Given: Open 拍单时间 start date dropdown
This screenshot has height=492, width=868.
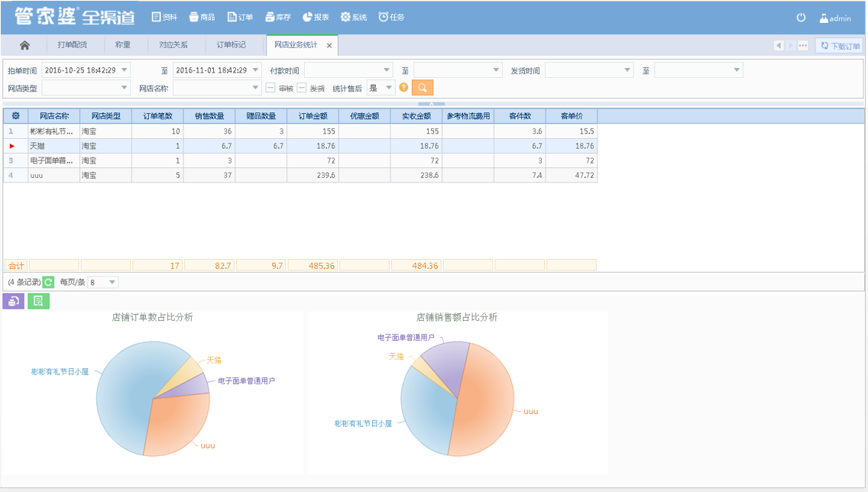Looking at the screenshot, I should click(125, 70).
